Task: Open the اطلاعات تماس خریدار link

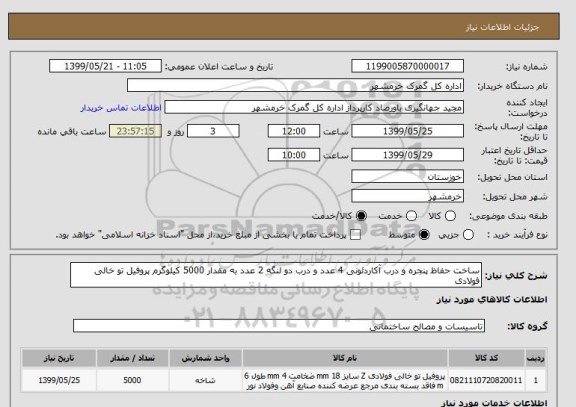Action: (x=121, y=108)
